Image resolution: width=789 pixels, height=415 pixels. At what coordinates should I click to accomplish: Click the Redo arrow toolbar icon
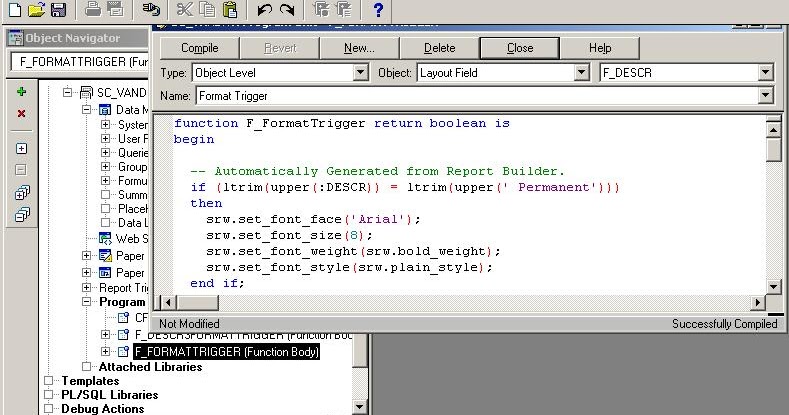(287, 10)
